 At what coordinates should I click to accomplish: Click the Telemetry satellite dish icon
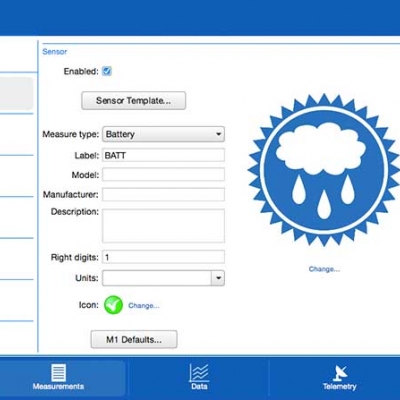click(x=340, y=373)
